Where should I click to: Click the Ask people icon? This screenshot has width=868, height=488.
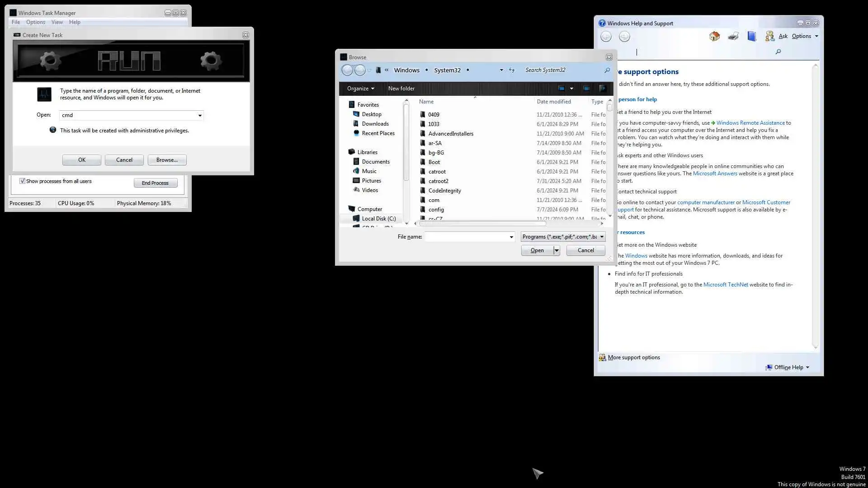pos(769,36)
